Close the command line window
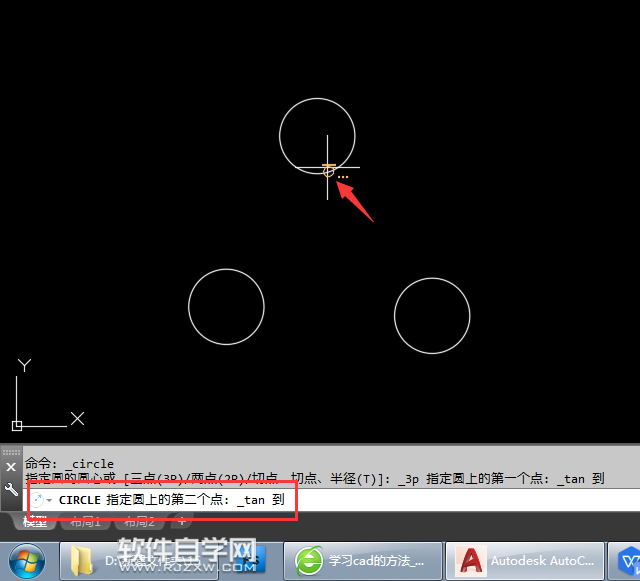Screen dimensions: 640x581 (11, 467)
